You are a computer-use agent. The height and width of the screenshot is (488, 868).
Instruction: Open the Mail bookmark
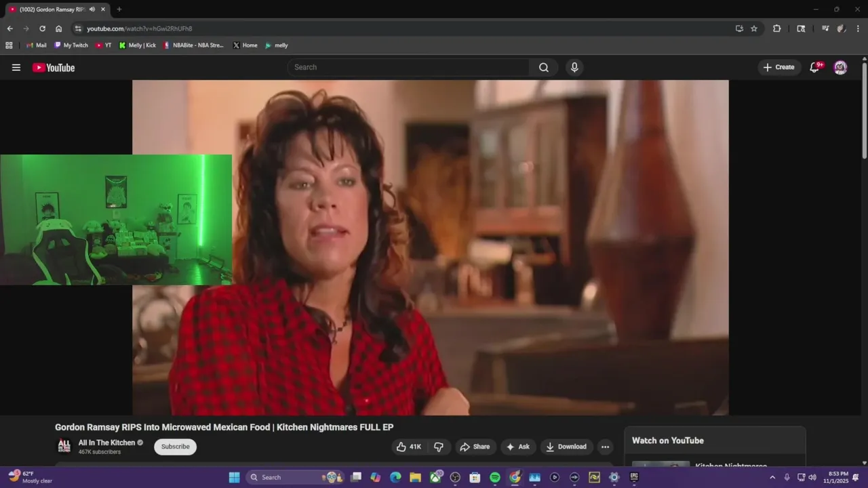pyautogui.click(x=36, y=45)
